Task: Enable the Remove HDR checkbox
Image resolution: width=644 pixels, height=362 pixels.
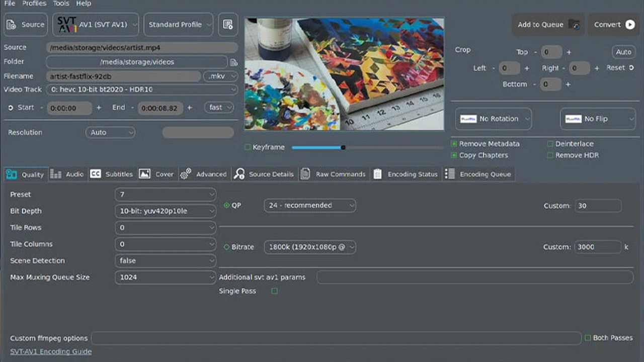Action: click(x=550, y=155)
